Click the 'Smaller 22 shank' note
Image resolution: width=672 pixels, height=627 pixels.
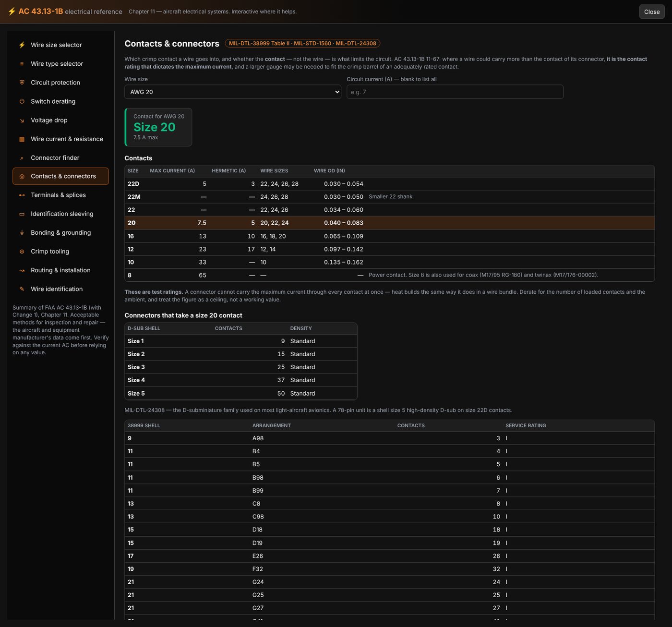[x=390, y=197]
